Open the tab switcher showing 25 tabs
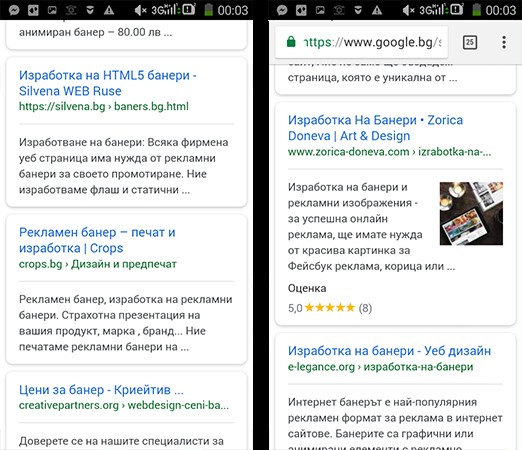The height and width of the screenshot is (450, 522). (x=470, y=42)
